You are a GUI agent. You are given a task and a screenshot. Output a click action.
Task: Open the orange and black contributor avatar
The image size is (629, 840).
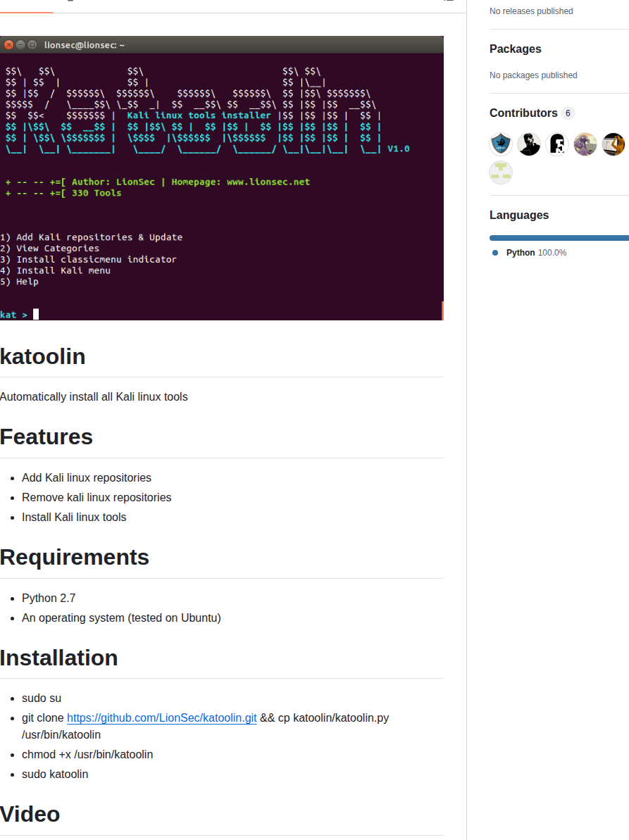pos(614,144)
